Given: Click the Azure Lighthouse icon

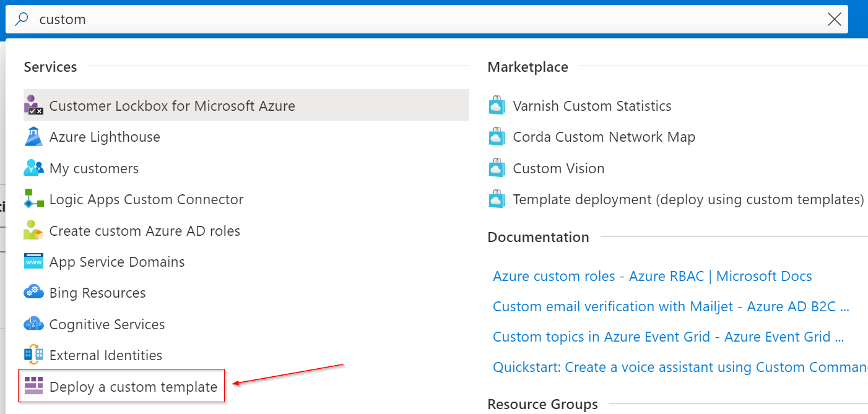Looking at the screenshot, I should click(x=33, y=137).
